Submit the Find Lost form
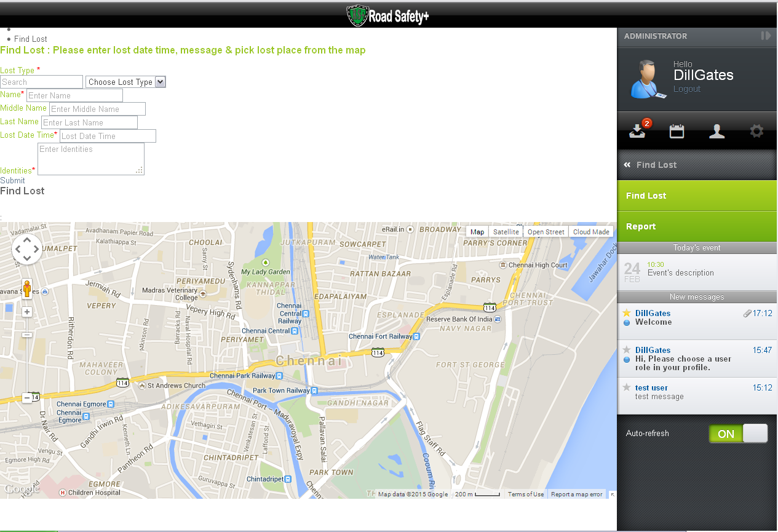The width and height of the screenshot is (778, 532). [x=12, y=180]
